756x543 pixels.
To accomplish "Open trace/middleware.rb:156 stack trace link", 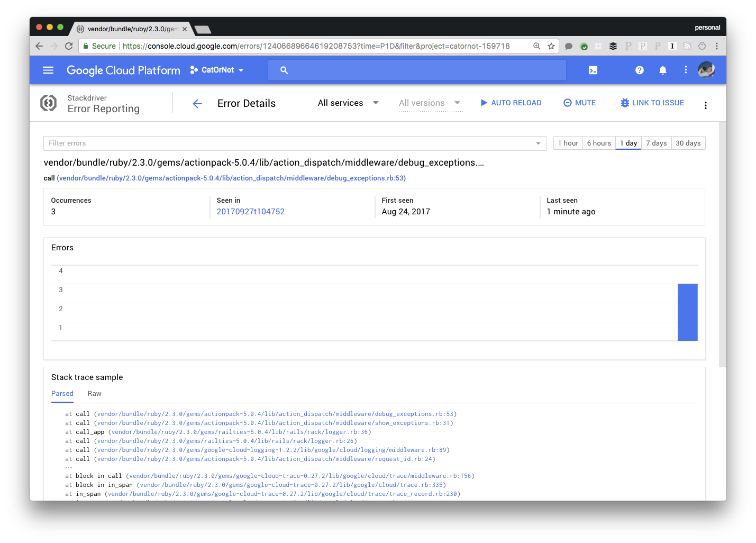I will (300, 476).
